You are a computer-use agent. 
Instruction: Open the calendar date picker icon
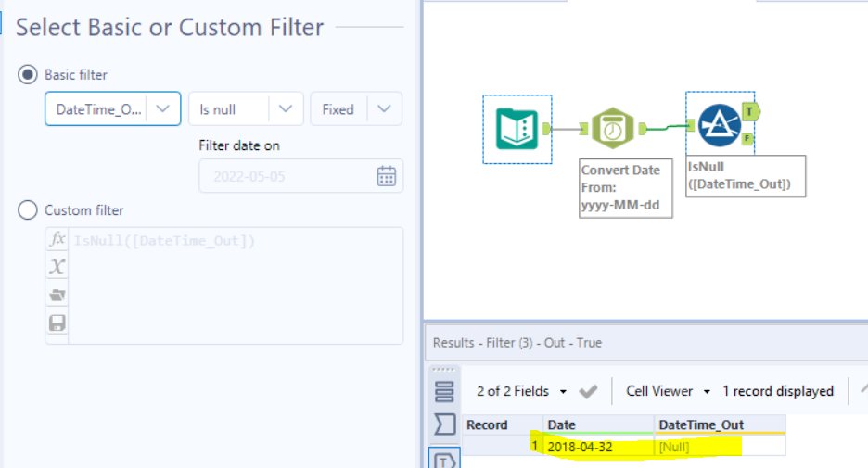[387, 176]
